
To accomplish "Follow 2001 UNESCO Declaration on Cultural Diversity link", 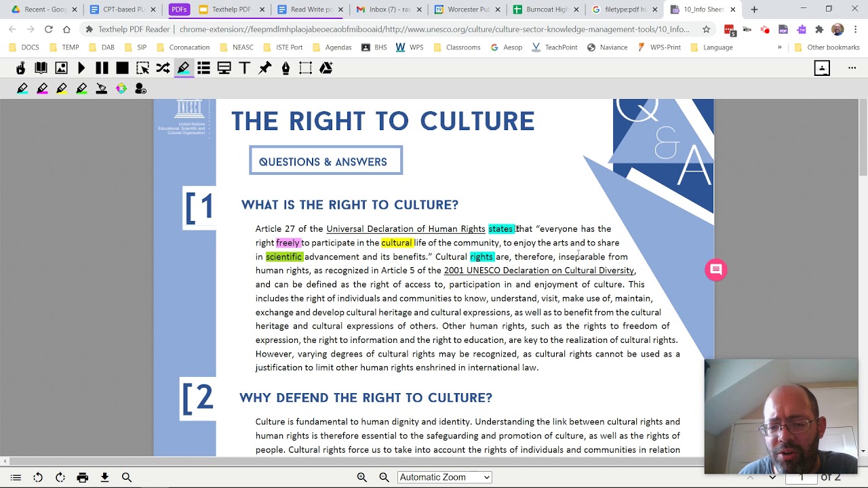I will tap(538, 270).
